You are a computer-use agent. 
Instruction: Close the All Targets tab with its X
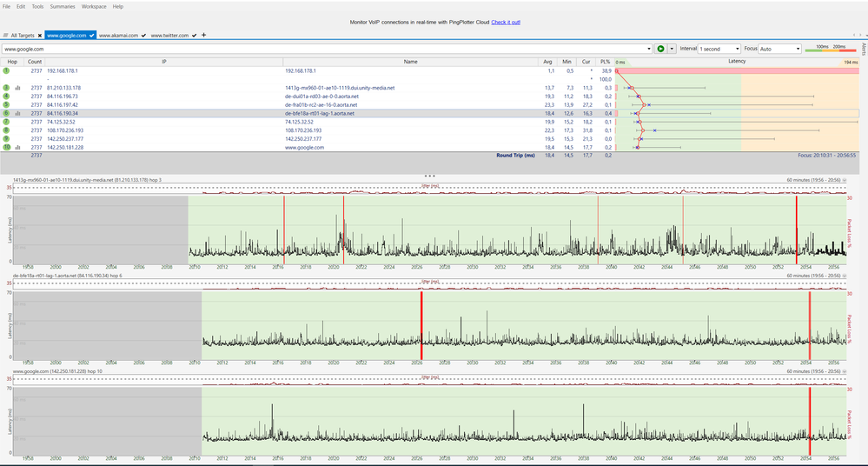40,36
